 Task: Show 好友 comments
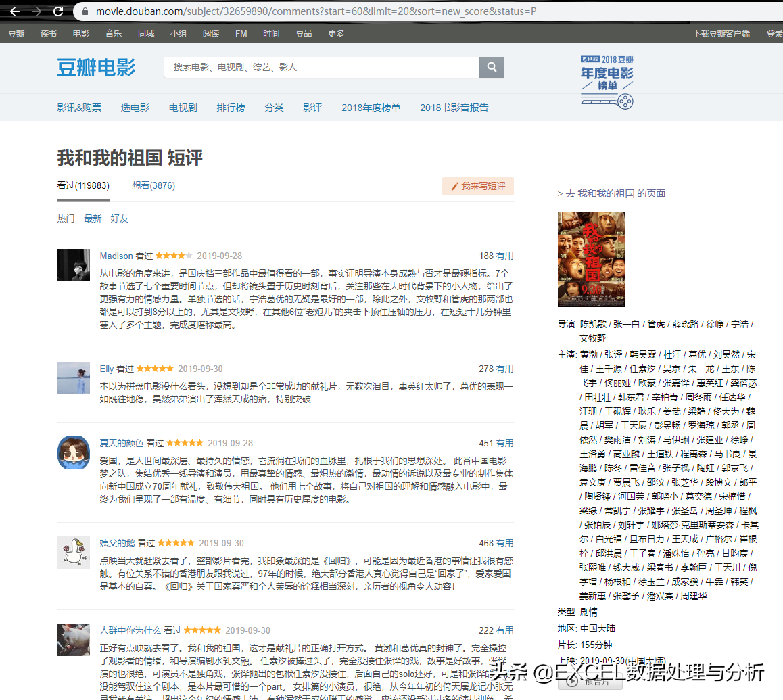click(x=120, y=218)
